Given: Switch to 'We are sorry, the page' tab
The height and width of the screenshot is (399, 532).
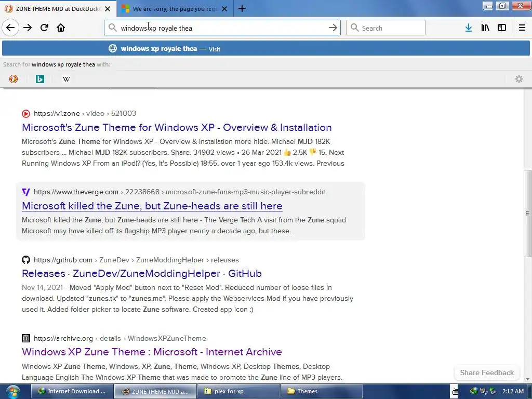Looking at the screenshot, I should pos(175,9).
